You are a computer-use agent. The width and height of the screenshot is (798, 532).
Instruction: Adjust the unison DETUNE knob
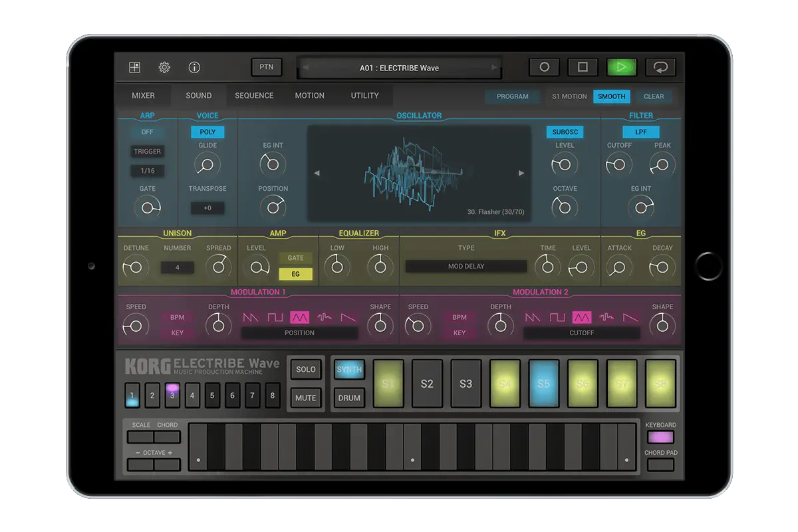pos(136,267)
